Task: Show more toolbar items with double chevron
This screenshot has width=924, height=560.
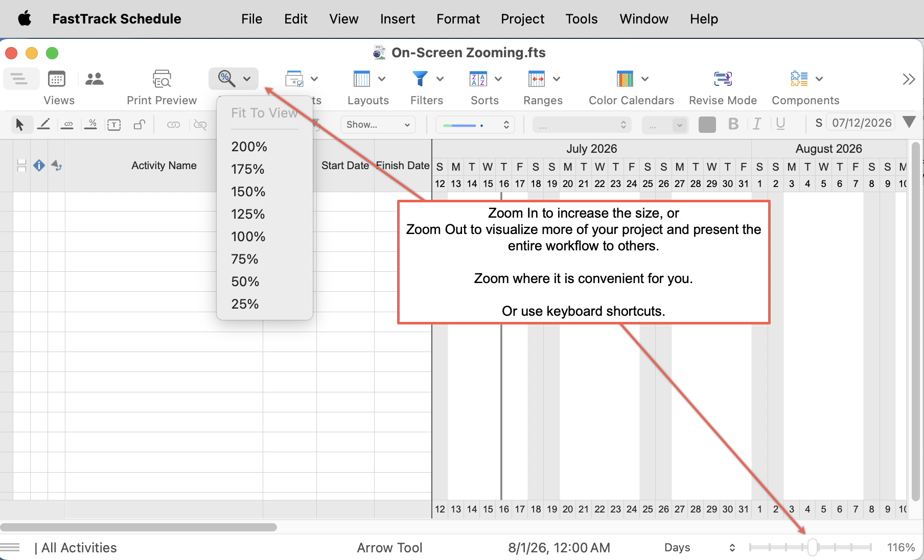Action: [x=909, y=79]
